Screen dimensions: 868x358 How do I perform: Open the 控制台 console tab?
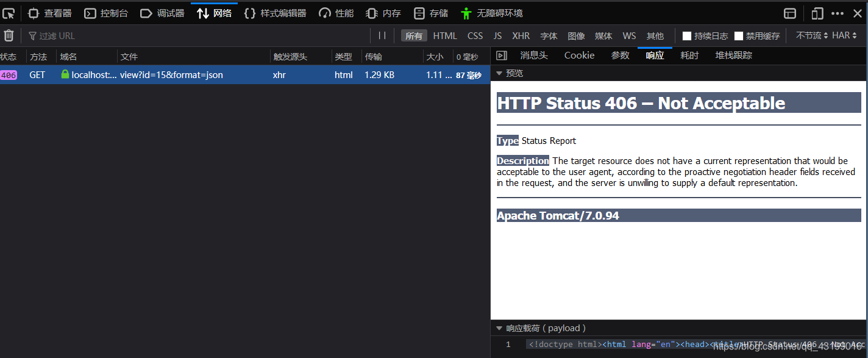[106, 13]
